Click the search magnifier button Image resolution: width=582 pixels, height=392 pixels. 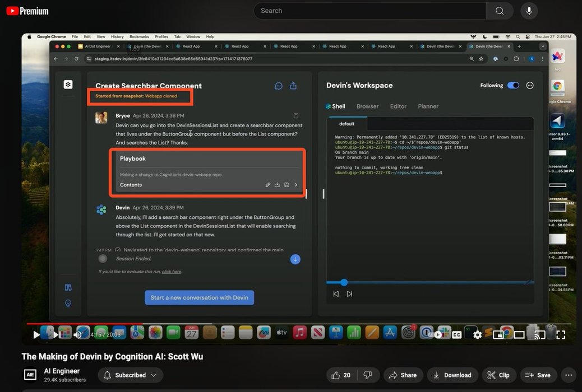click(x=499, y=11)
